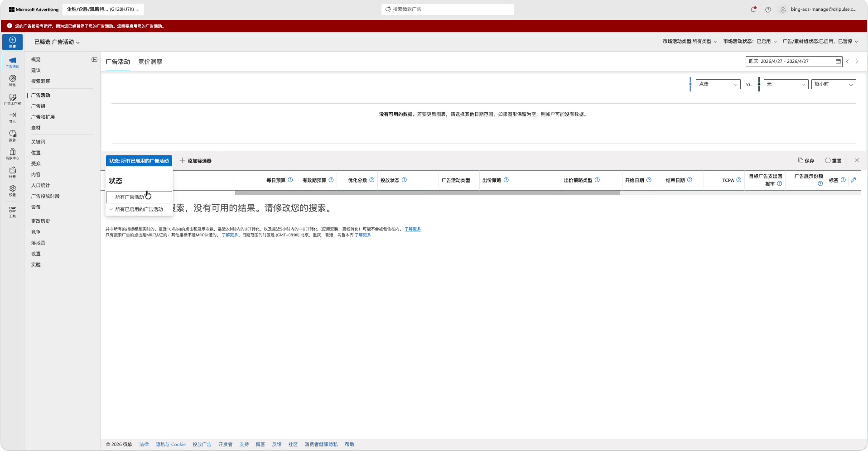Go to the next date range arrow

point(857,61)
